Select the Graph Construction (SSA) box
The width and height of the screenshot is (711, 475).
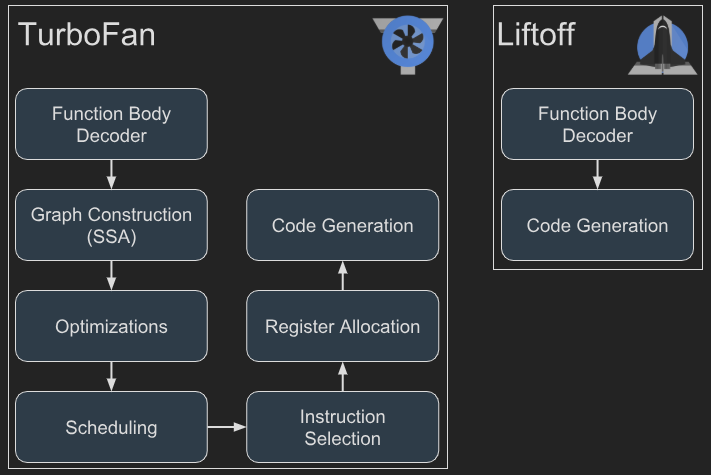(112, 225)
